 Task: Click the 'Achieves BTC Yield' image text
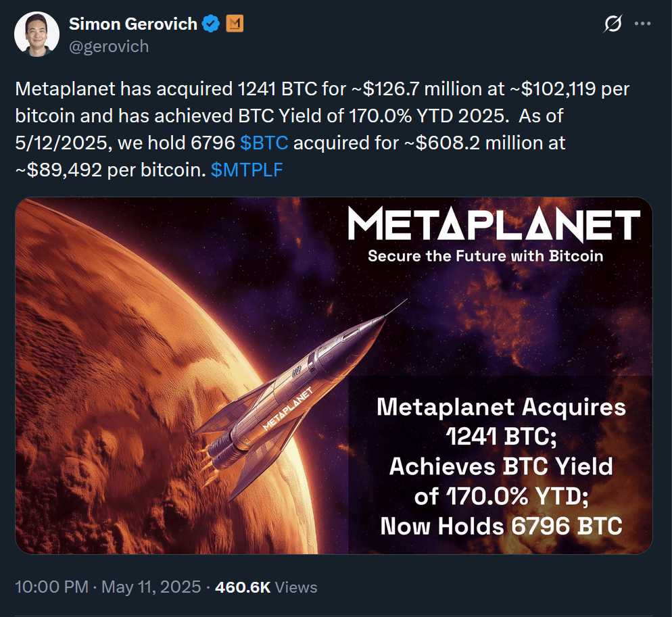501,466
